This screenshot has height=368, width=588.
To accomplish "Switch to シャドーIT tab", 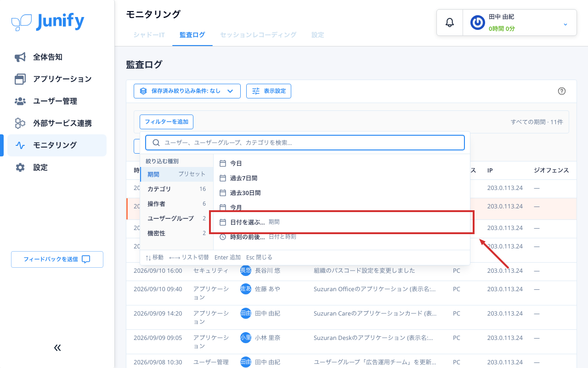I will pos(149,35).
